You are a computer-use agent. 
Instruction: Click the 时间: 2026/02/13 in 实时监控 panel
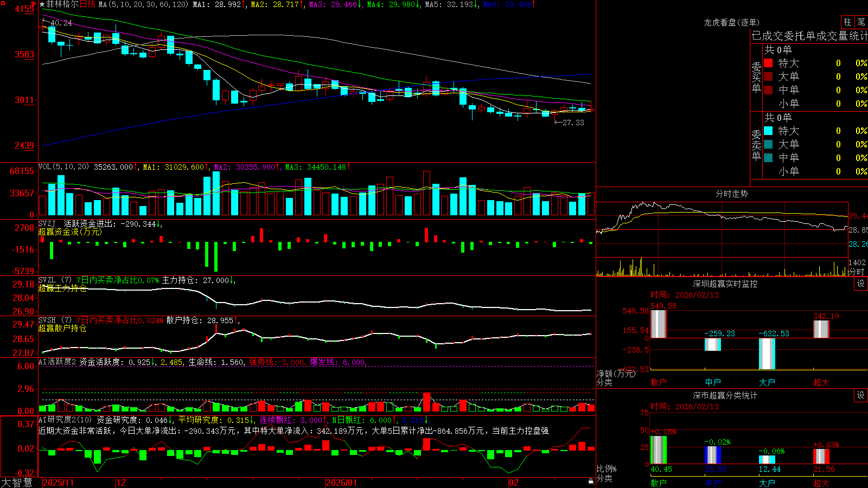pyautogui.click(x=685, y=295)
